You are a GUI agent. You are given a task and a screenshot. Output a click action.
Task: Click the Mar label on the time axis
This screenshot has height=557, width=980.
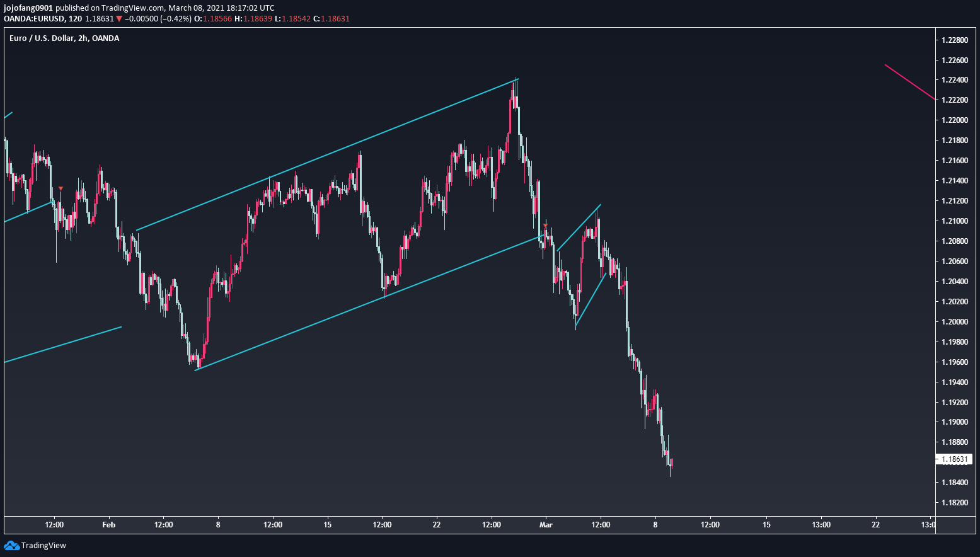point(546,525)
